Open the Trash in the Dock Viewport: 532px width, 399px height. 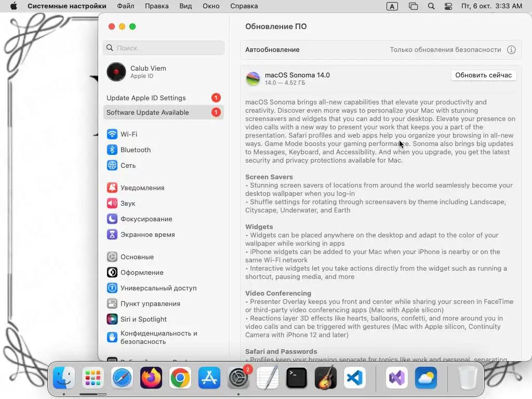[468, 378]
